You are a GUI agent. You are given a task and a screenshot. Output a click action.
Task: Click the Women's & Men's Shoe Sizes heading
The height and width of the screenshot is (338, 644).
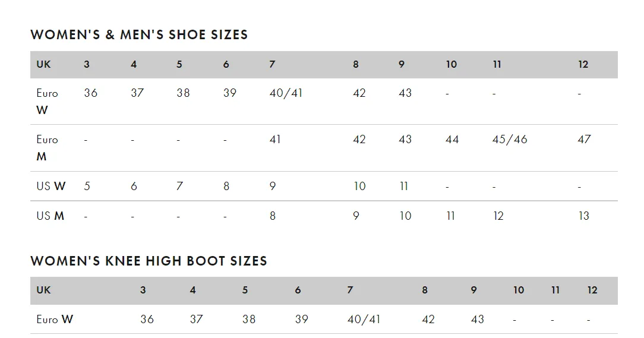click(x=139, y=34)
